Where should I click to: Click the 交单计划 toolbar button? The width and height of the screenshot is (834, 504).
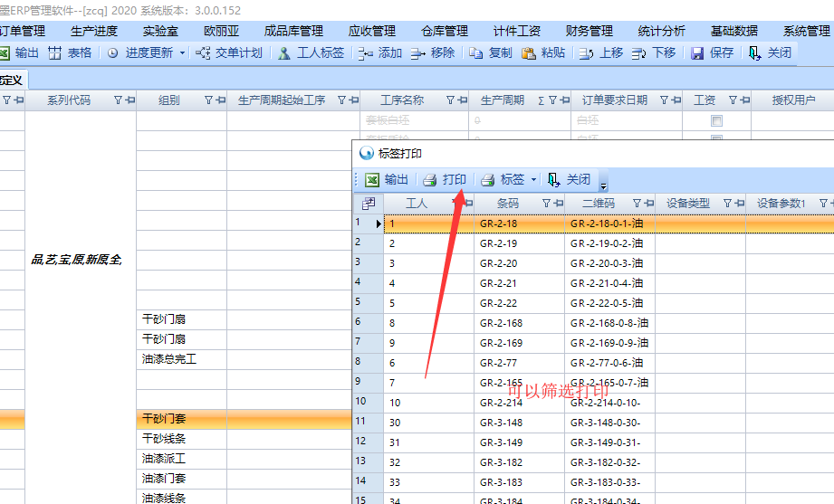[x=230, y=52]
